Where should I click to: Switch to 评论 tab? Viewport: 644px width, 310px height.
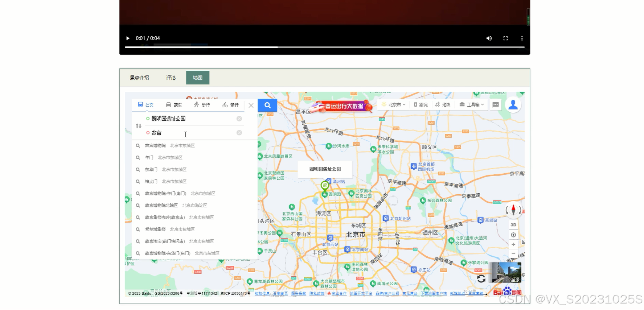pos(171,78)
